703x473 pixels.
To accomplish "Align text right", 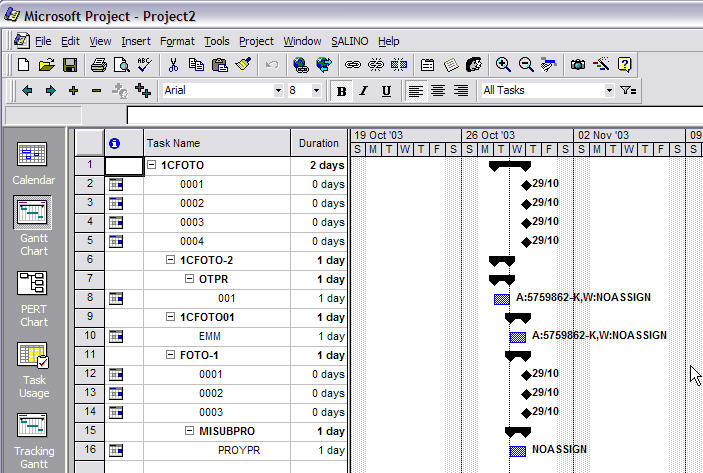I will (x=461, y=91).
